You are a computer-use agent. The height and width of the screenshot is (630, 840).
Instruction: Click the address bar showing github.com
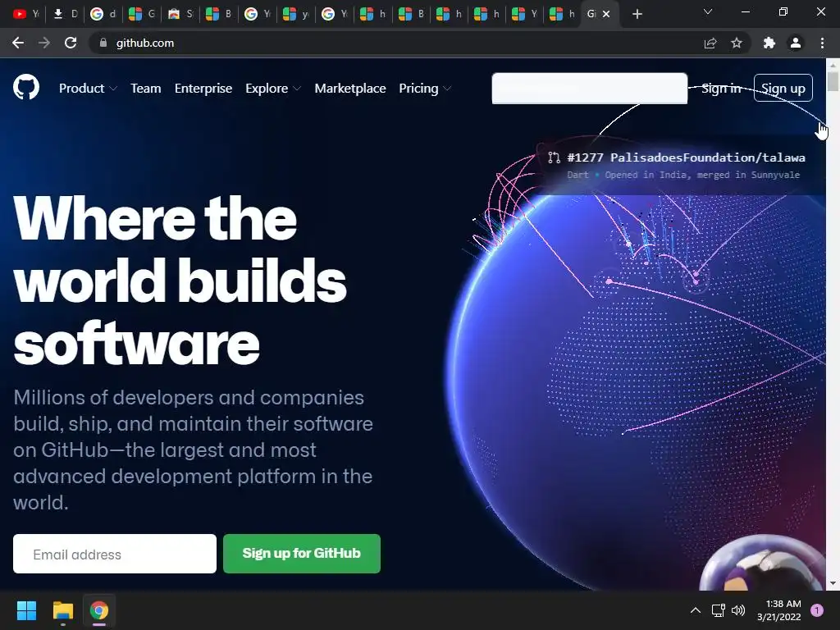pos(396,43)
